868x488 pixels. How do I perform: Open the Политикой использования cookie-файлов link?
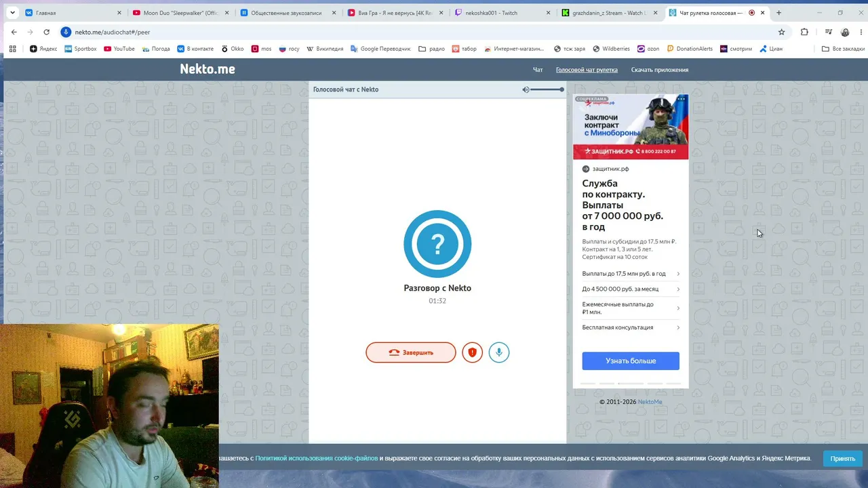click(317, 459)
